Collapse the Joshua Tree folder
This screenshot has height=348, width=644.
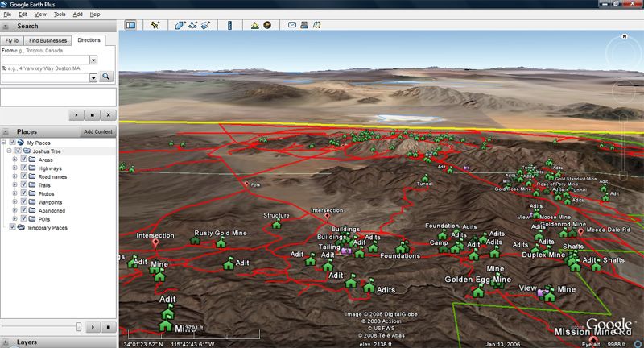(9, 151)
